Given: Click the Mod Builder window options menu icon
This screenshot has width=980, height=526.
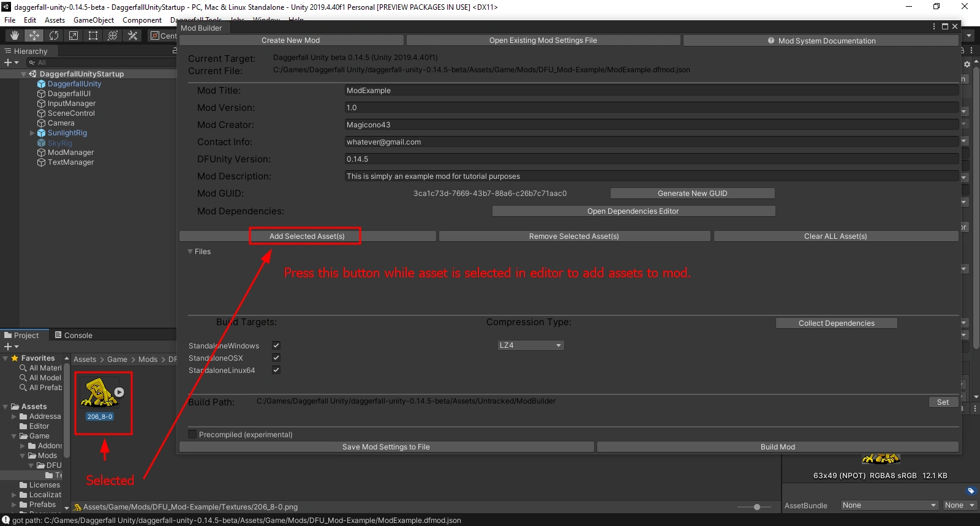Looking at the screenshot, I should tap(934, 27).
